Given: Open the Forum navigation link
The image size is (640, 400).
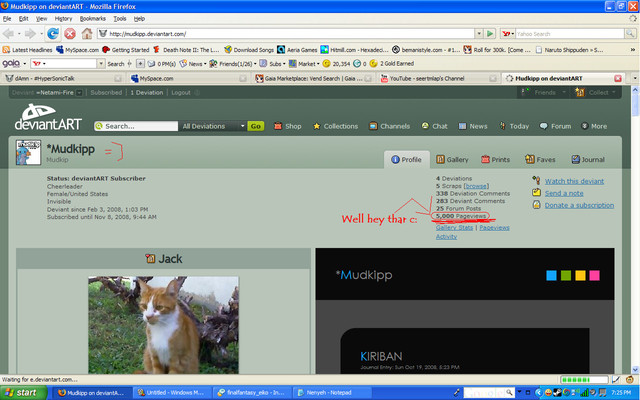Looking at the screenshot, I should tap(556, 126).
